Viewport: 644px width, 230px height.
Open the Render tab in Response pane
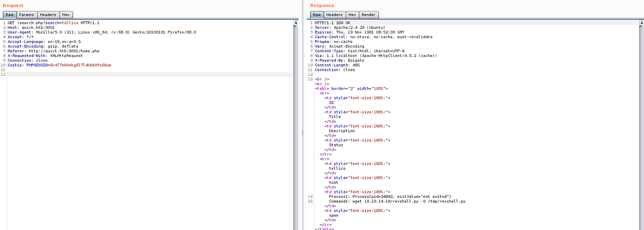pos(369,15)
